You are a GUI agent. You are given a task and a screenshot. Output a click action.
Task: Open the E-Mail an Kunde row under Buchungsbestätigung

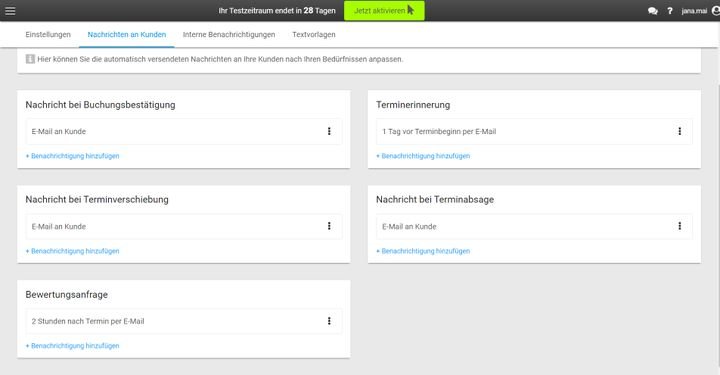[184, 131]
